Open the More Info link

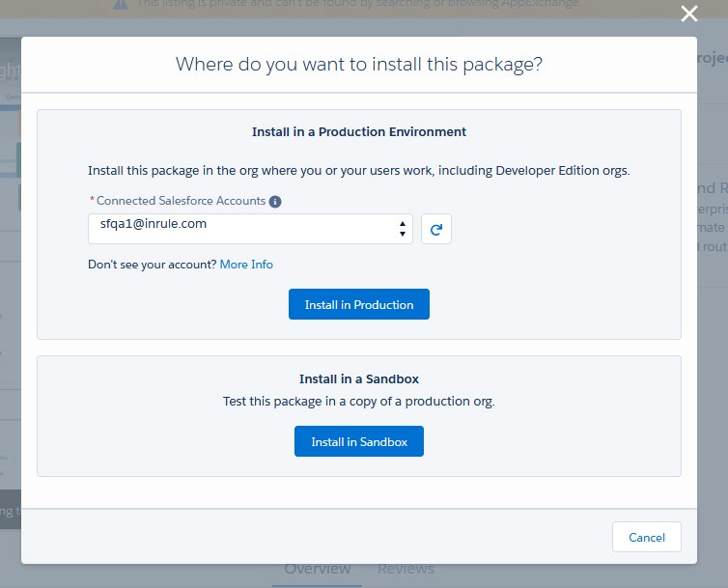[x=246, y=265]
